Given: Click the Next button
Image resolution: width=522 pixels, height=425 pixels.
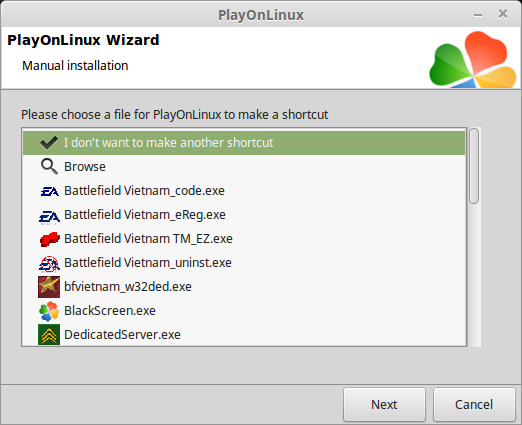Looking at the screenshot, I should pyautogui.click(x=384, y=405).
